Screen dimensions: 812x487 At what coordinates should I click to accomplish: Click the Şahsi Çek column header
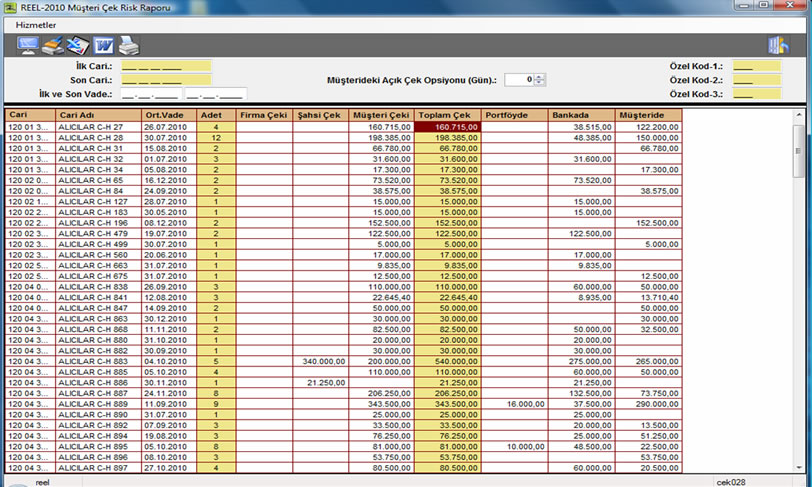point(321,115)
